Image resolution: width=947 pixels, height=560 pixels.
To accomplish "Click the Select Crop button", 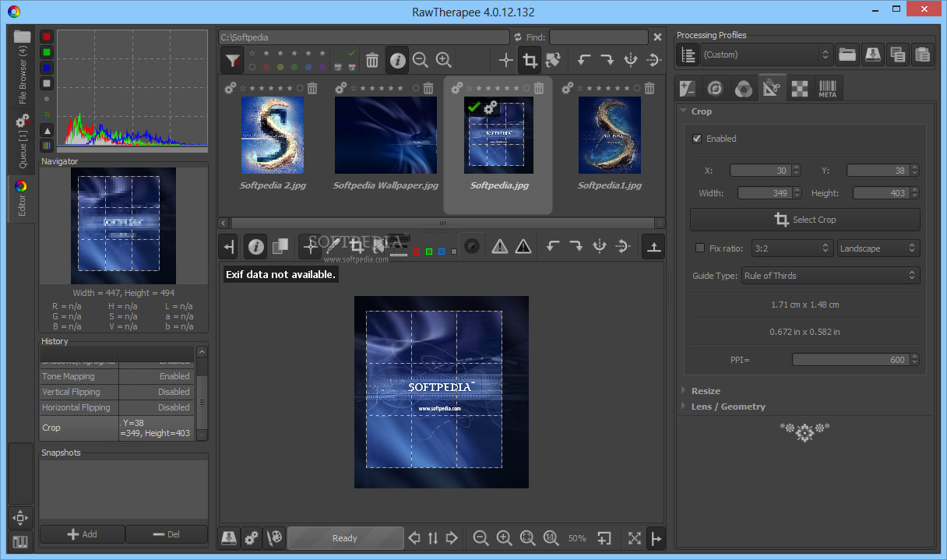I will point(805,220).
